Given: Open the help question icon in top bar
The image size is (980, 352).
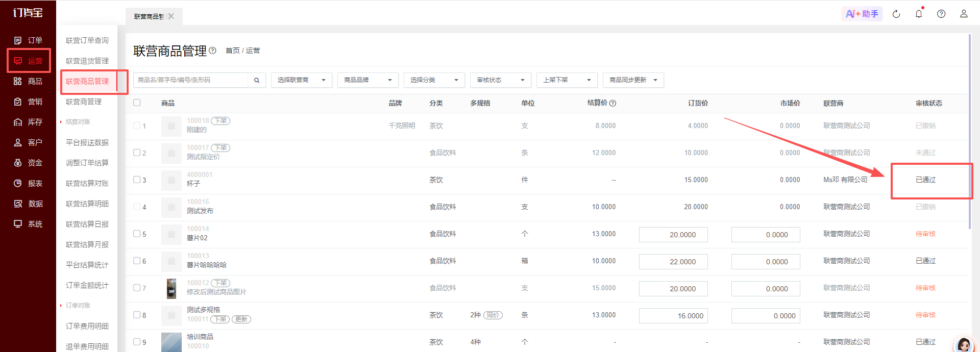Looking at the screenshot, I should click(x=941, y=14).
